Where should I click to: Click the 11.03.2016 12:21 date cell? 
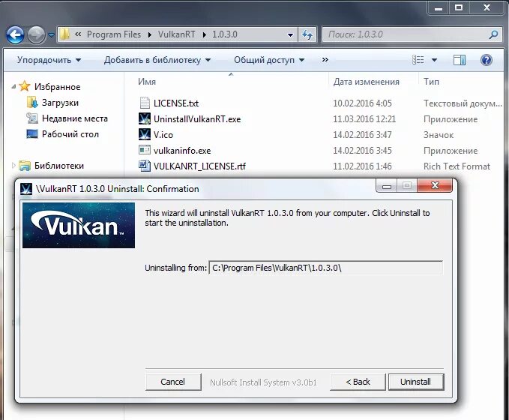point(364,119)
